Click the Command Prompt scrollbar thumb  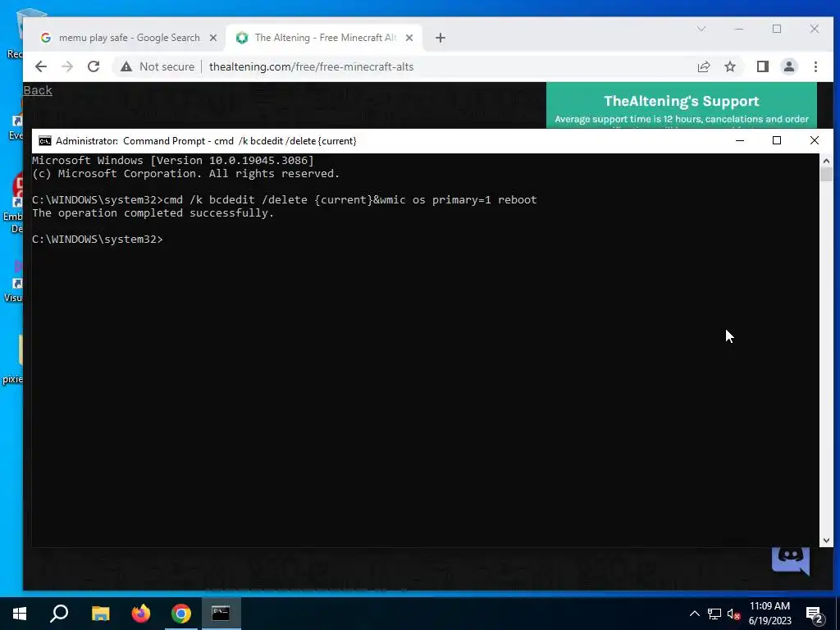826,174
